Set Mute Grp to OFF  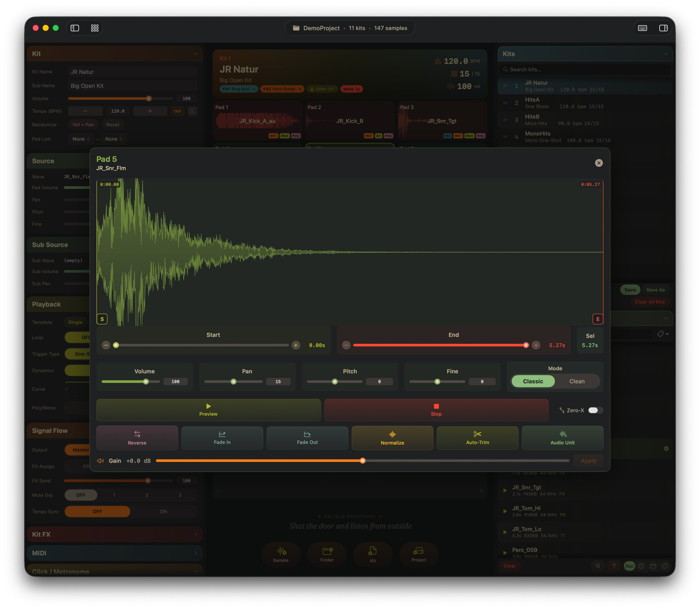tap(81, 495)
